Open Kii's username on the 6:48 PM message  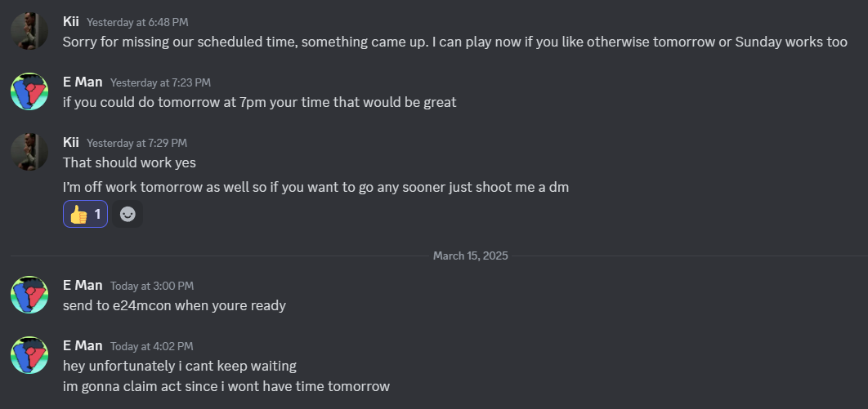coord(71,21)
